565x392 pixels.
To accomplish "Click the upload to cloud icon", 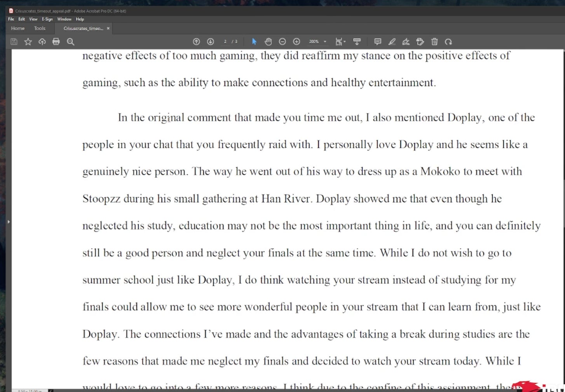I will click(x=42, y=42).
